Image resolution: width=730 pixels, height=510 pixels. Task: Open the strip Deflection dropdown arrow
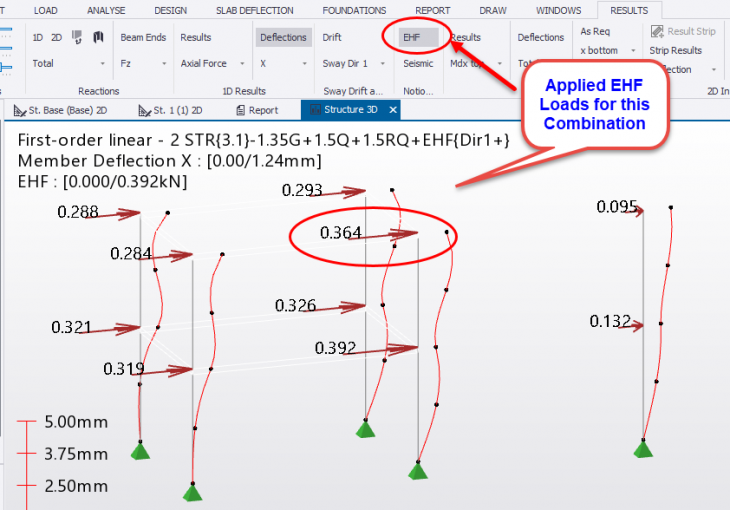point(713,70)
